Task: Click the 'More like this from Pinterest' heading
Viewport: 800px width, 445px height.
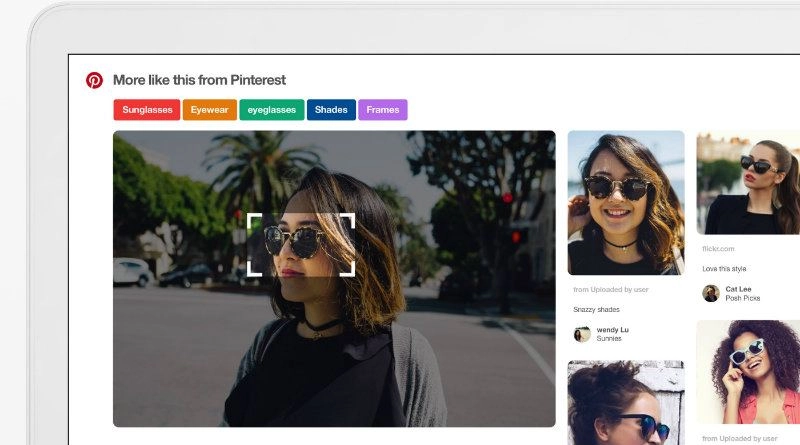Action: coord(199,80)
